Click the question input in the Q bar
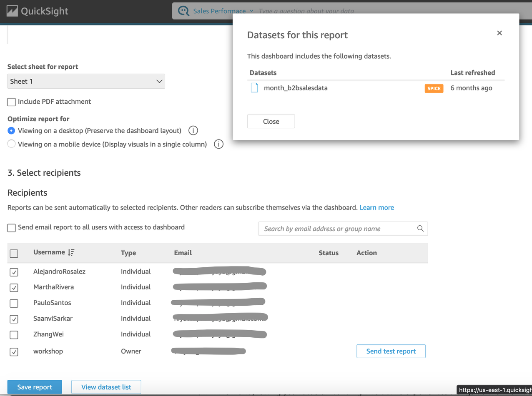 pos(306,11)
